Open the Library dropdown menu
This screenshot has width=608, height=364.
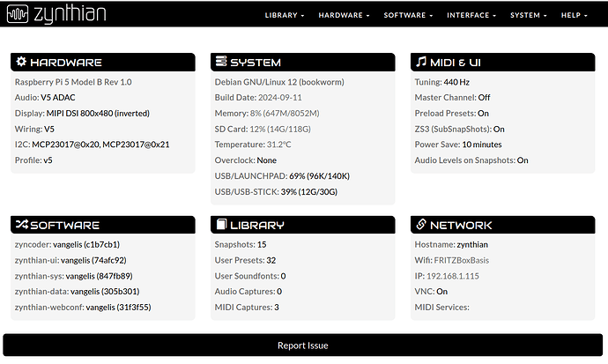(285, 15)
